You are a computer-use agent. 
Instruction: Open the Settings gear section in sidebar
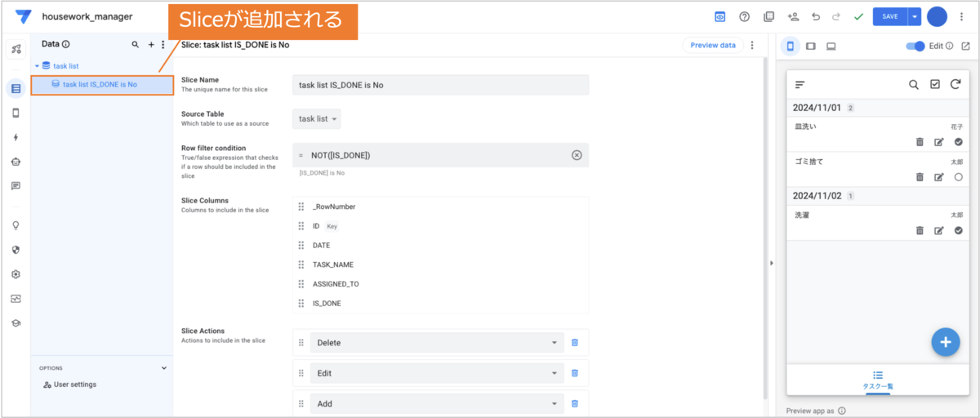coord(16,274)
